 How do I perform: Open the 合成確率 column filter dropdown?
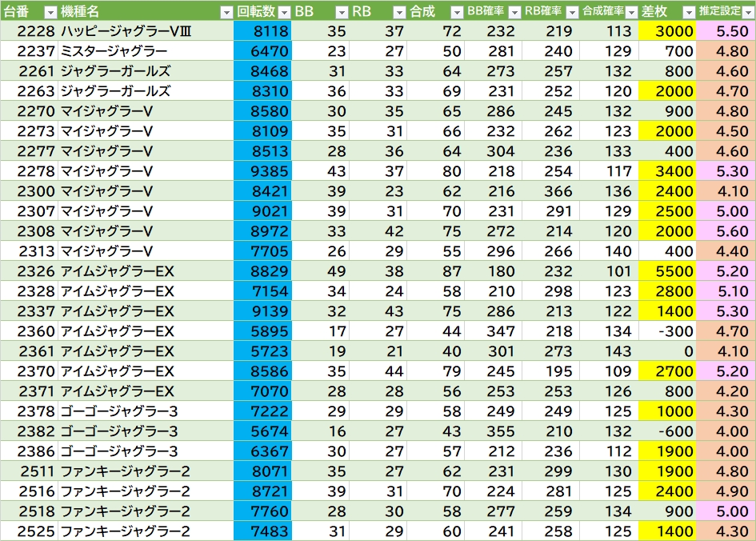[x=631, y=12]
